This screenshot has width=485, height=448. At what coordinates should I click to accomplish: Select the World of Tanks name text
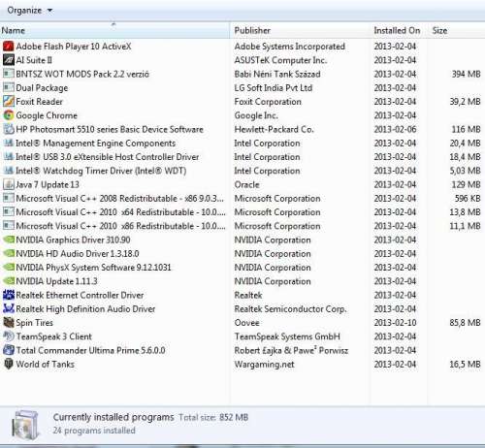coord(46,365)
